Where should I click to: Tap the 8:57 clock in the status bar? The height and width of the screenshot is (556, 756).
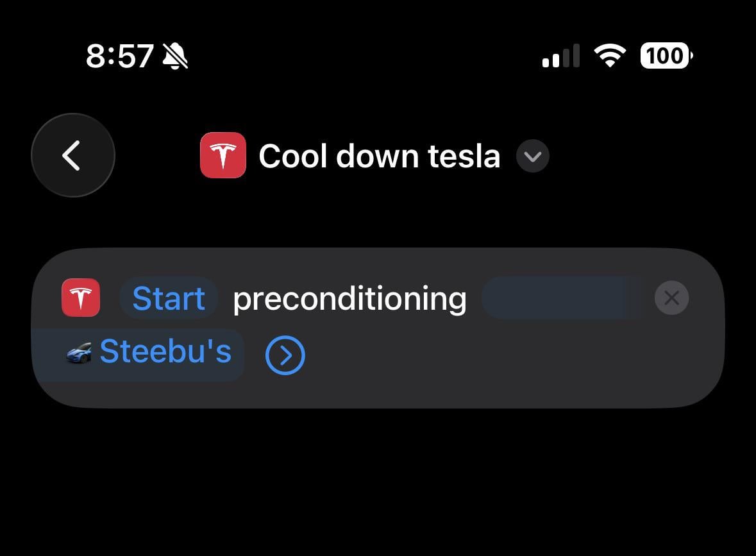120,56
